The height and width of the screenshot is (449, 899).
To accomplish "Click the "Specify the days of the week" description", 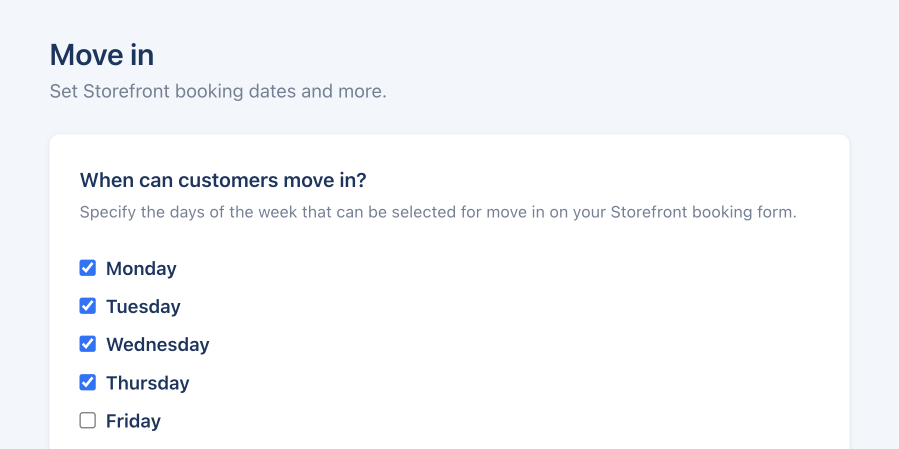I will pyautogui.click(x=438, y=212).
